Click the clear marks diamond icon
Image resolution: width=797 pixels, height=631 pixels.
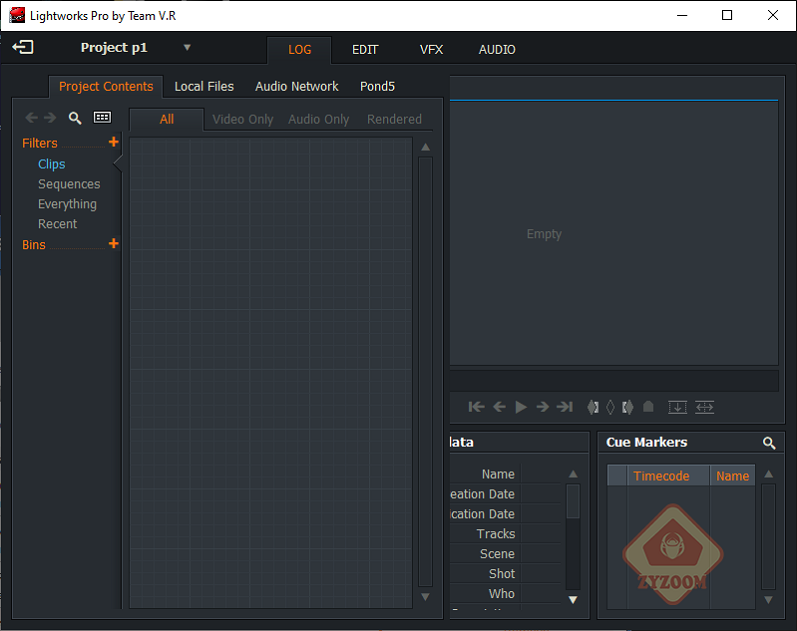point(610,407)
